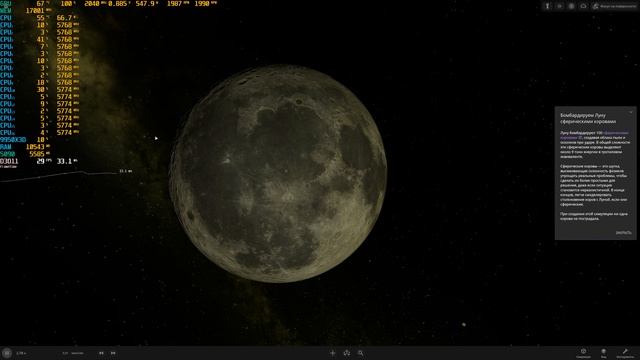Viewport: 640px width, 360px height.
Task: Click the star-shaped icon in bottom bar
Action: click(347, 353)
